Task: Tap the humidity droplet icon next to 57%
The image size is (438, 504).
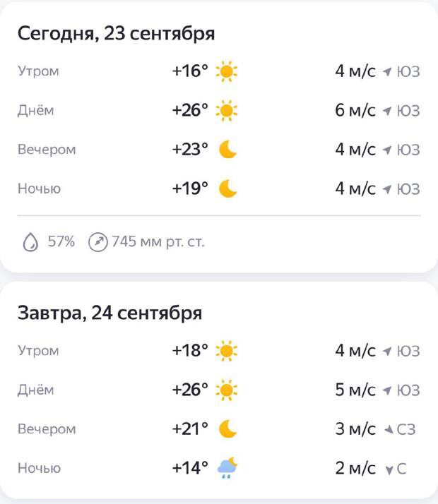Action: click(30, 241)
